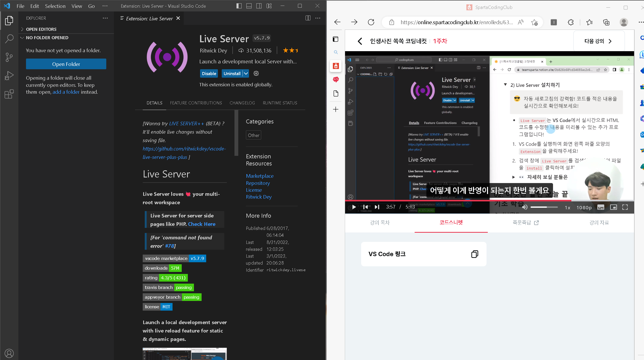
Task: Open the hidden VS Code menu items
Action: coord(105,6)
